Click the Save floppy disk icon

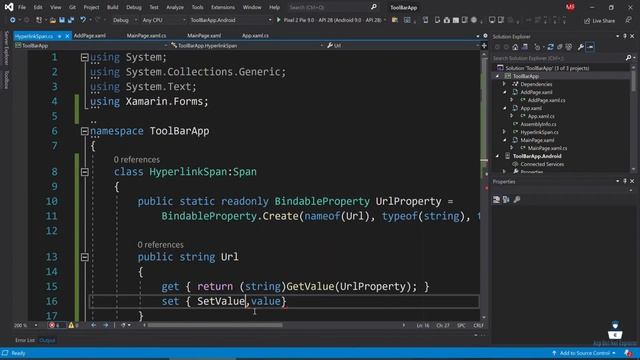pyautogui.click(x=62, y=20)
